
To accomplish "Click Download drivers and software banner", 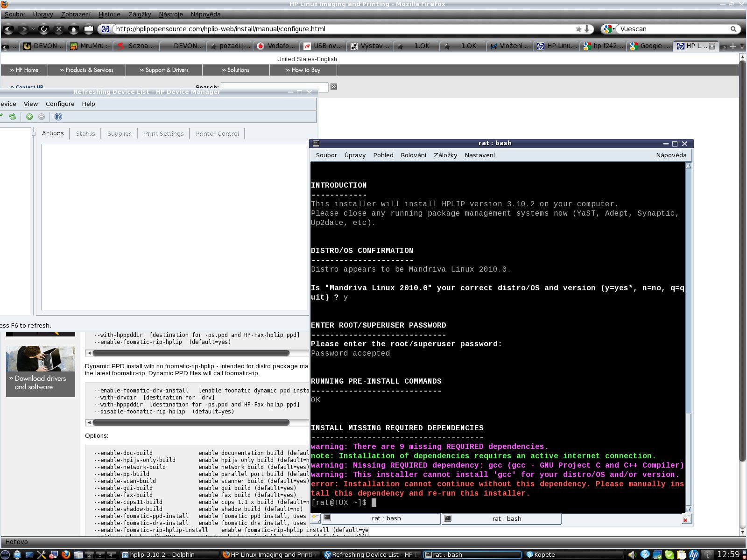I will tap(41, 371).
